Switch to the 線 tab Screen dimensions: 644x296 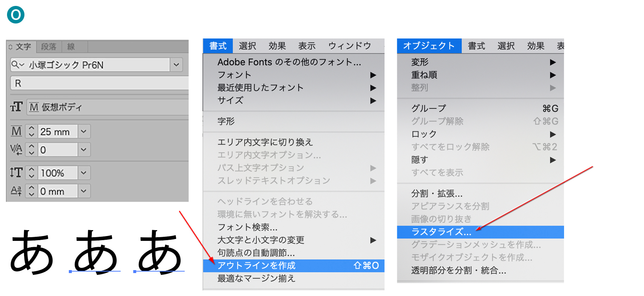71,47
